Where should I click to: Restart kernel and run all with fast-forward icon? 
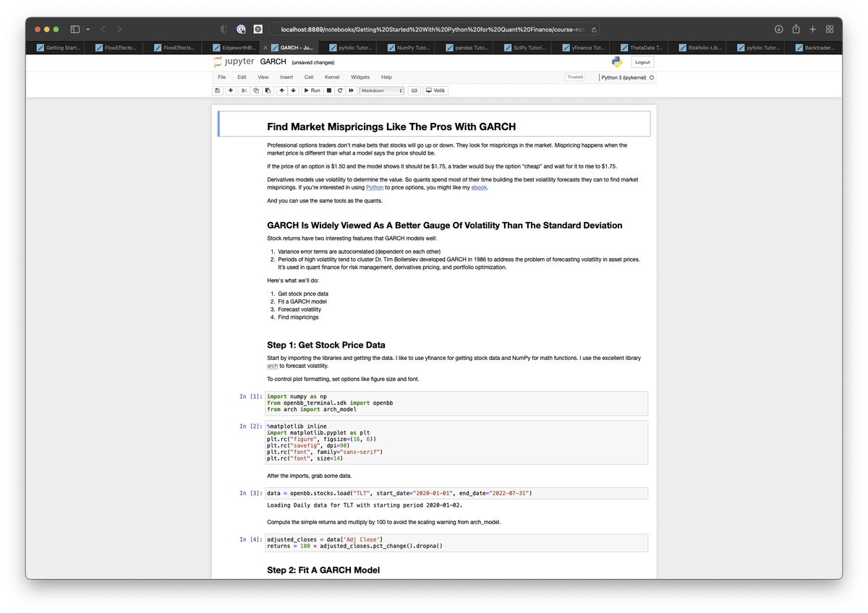pos(351,90)
